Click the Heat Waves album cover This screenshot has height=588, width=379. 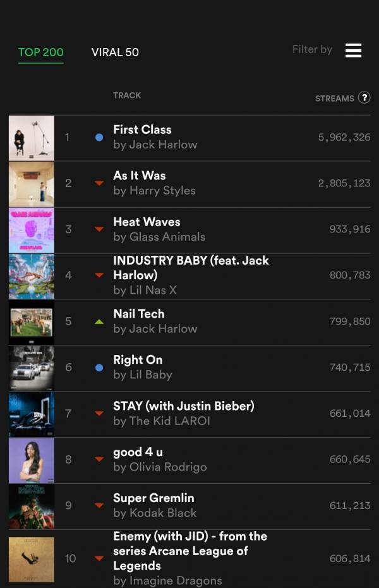point(32,231)
